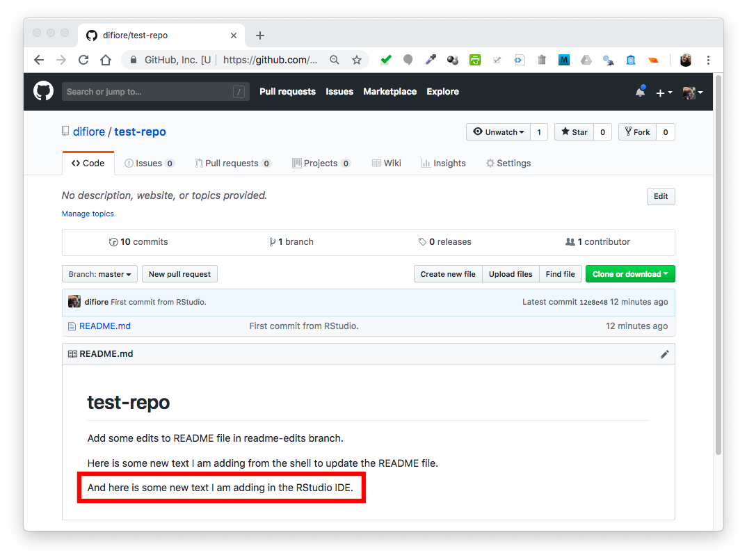Go to the browser home page
747x560 pixels.
[106, 60]
